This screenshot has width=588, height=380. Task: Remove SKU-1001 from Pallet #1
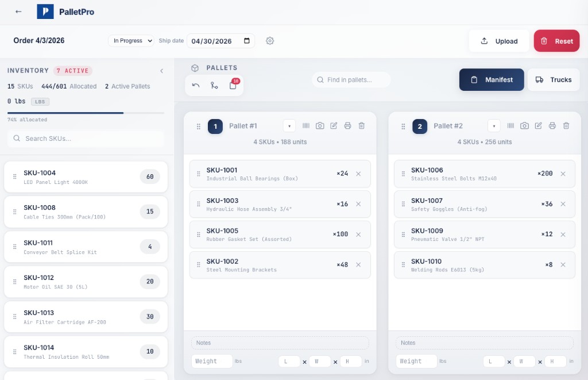358,174
